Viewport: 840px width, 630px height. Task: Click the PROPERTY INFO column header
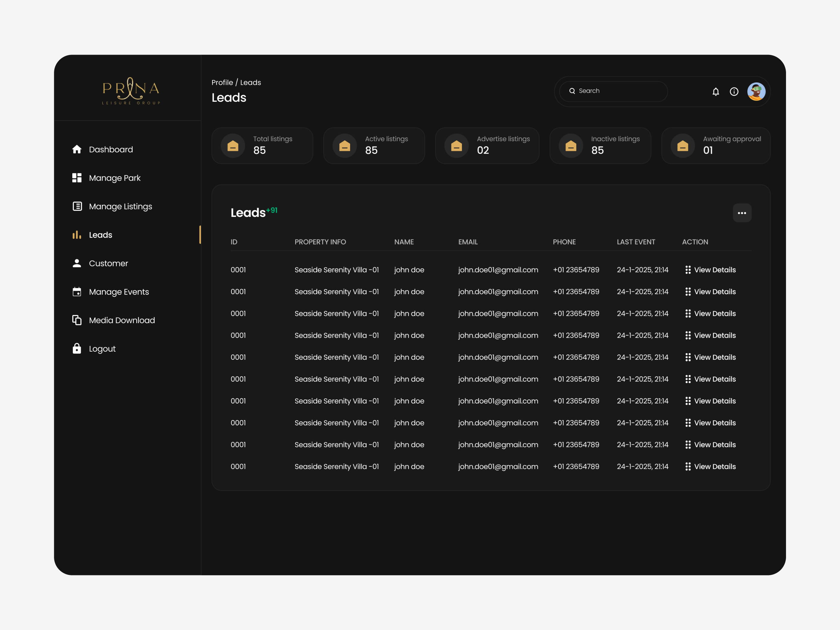tap(320, 242)
